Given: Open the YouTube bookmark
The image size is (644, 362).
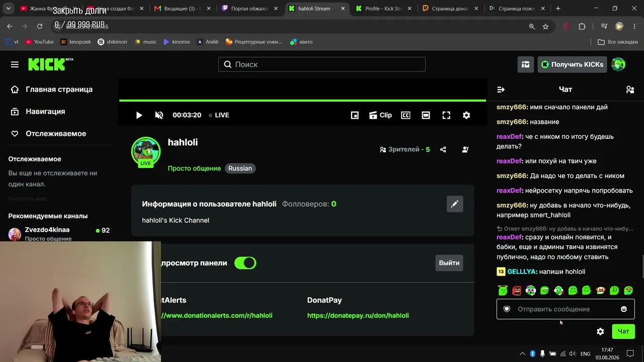Looking at the screenshot, I should tap(40, 42).
